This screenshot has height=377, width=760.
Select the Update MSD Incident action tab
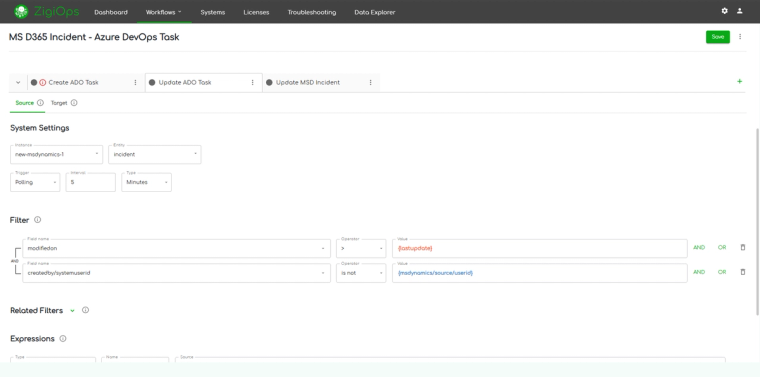308,82
